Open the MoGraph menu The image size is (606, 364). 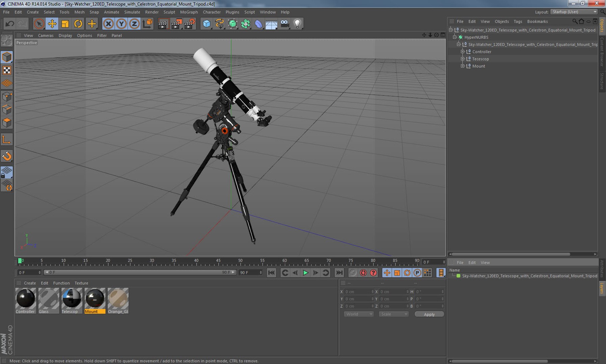point(189,12)
